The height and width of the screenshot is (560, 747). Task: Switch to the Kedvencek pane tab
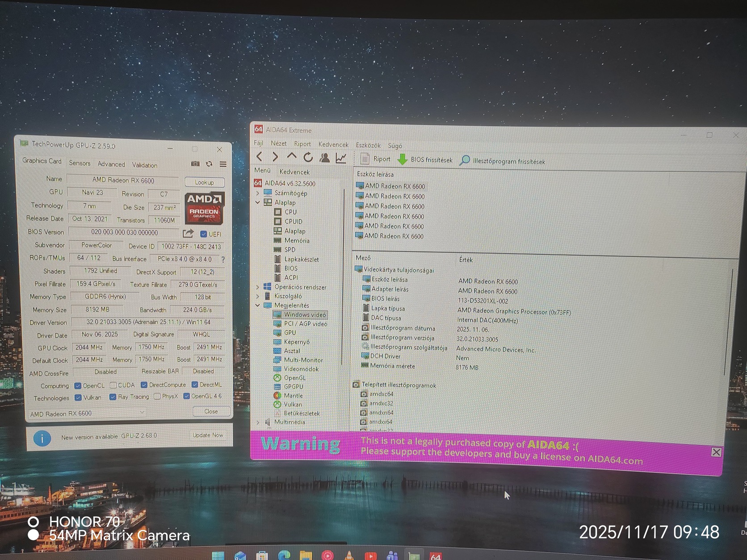[x=294, y=172]
